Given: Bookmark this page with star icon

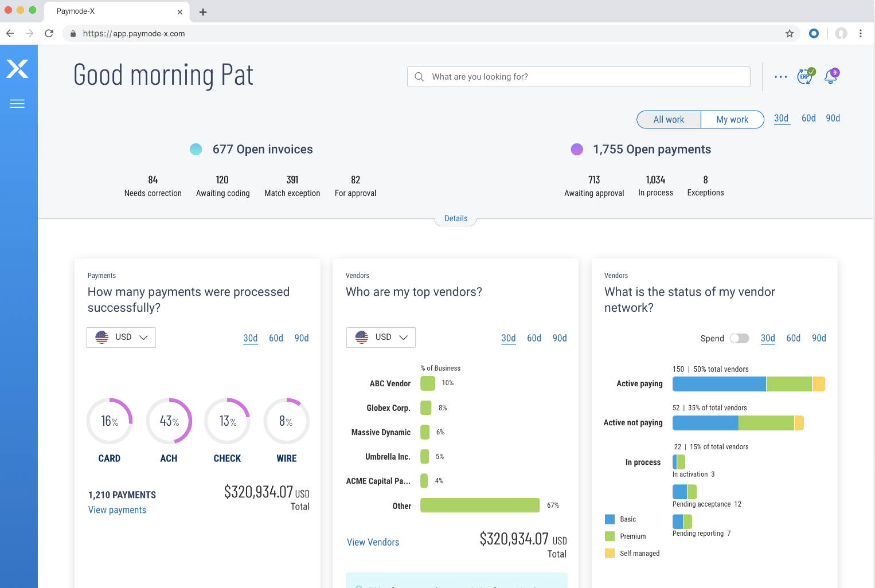Looking at the screenshot, I should tap(790, 33).
